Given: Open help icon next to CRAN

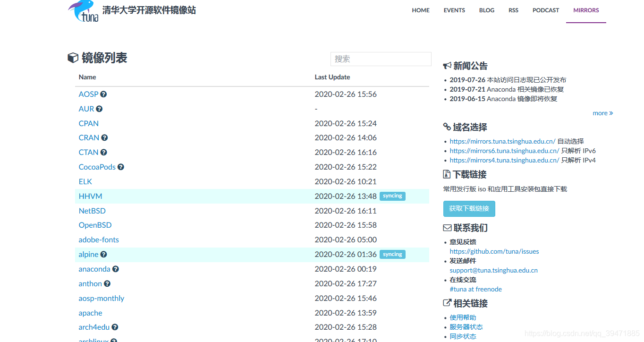Looking at the screenshot, I should pyautogui.click(x=104, y=138).
